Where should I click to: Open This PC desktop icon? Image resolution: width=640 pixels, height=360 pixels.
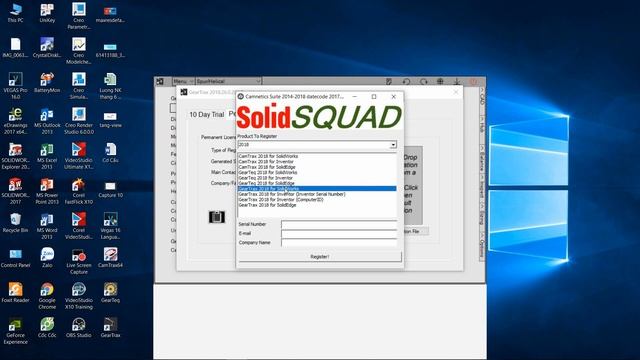click(x=16, y=13)
